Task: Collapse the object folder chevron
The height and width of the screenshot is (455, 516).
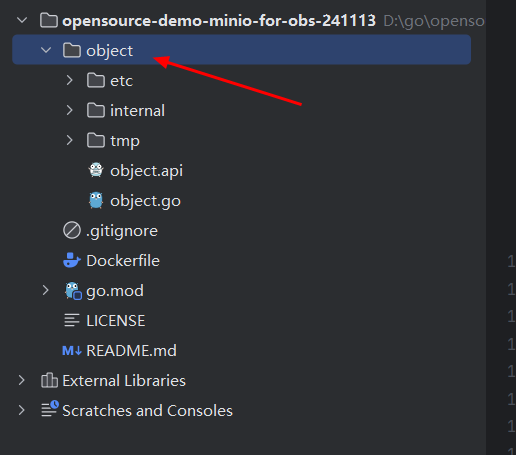Action: (x=46, y=50)
